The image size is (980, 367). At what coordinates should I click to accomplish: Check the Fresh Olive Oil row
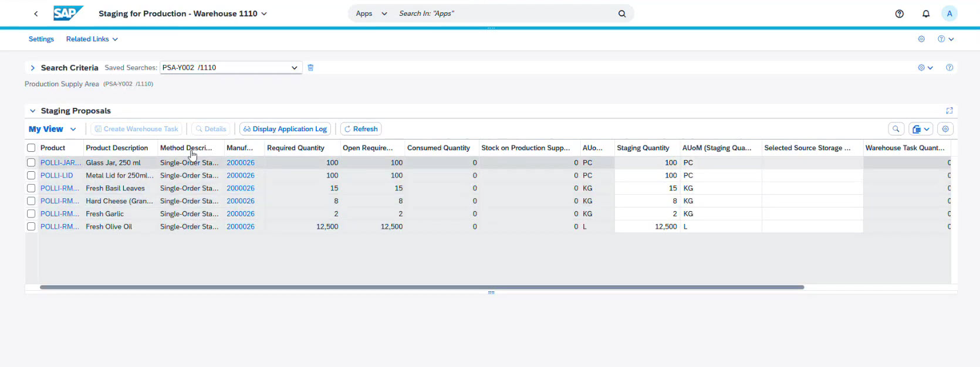(x=31, y=226)
